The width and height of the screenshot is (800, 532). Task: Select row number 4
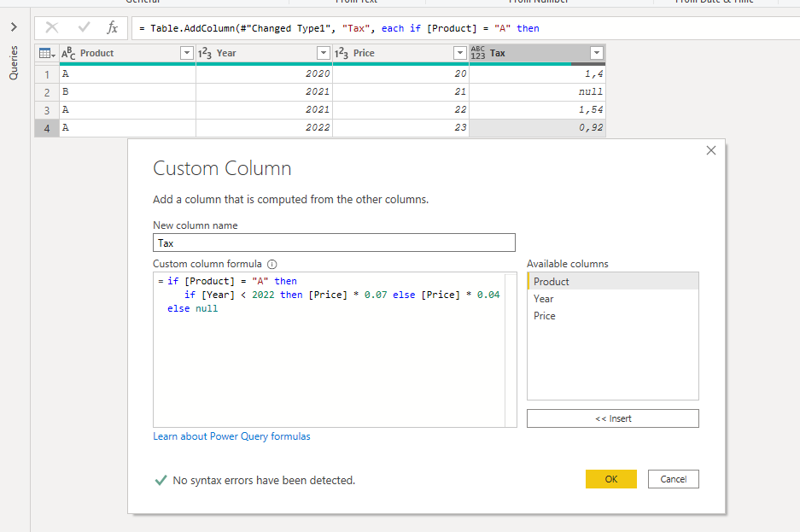click(47, 128)
